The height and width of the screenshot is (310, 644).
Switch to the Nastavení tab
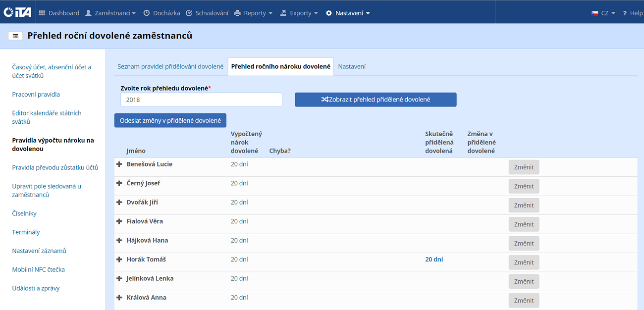(352, 66)
